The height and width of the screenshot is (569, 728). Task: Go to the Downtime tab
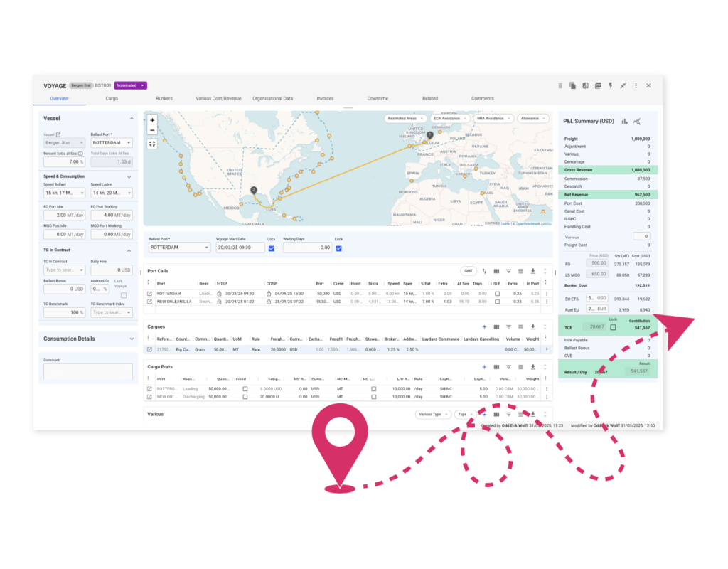click(378, 98)
